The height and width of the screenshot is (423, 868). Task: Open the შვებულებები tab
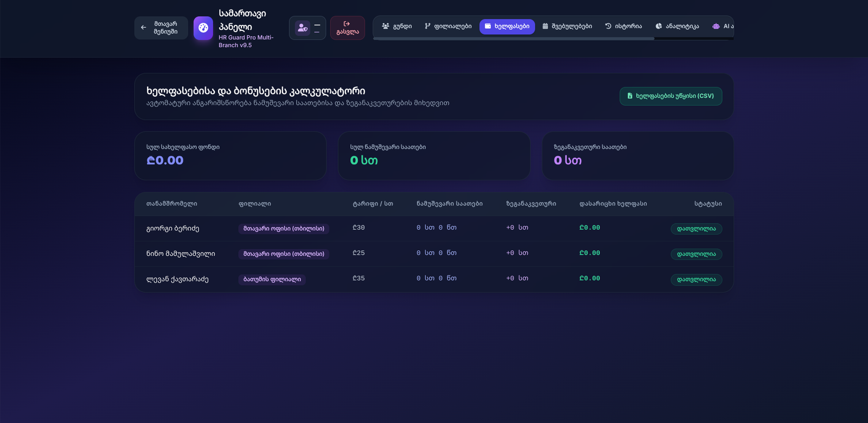(567, 26)
